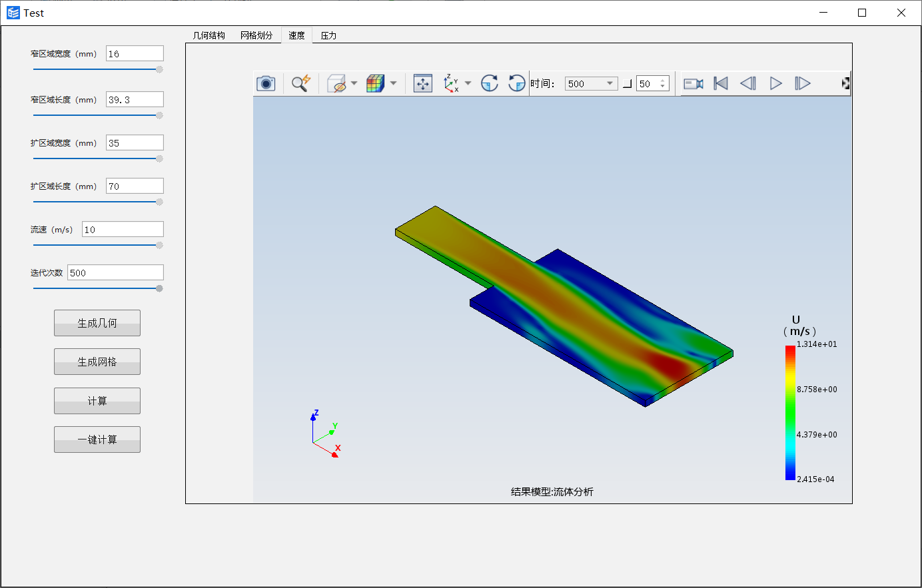Image resolution: width=922 pixels, height=588 pixels.
Task: Click the 窄区域长度 input field showing 39.3
Action: coord(135,100)
